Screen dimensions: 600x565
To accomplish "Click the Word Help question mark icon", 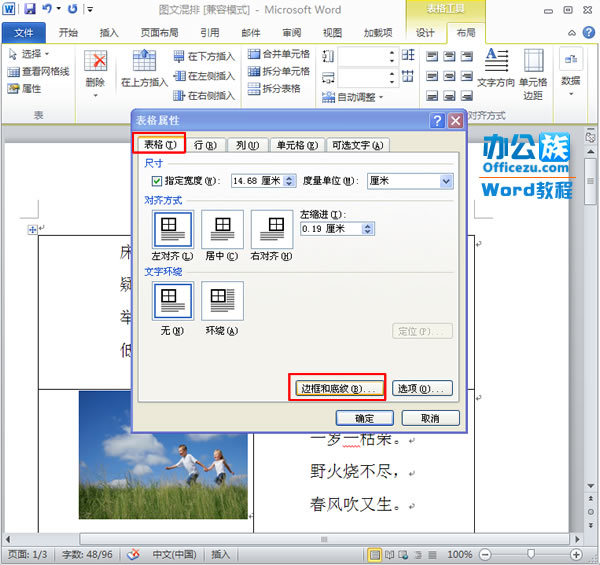I will [x=589, y=33].
